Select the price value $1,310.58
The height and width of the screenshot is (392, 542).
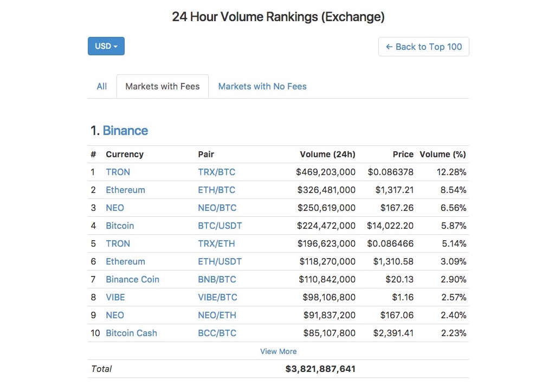coord(393,262)
